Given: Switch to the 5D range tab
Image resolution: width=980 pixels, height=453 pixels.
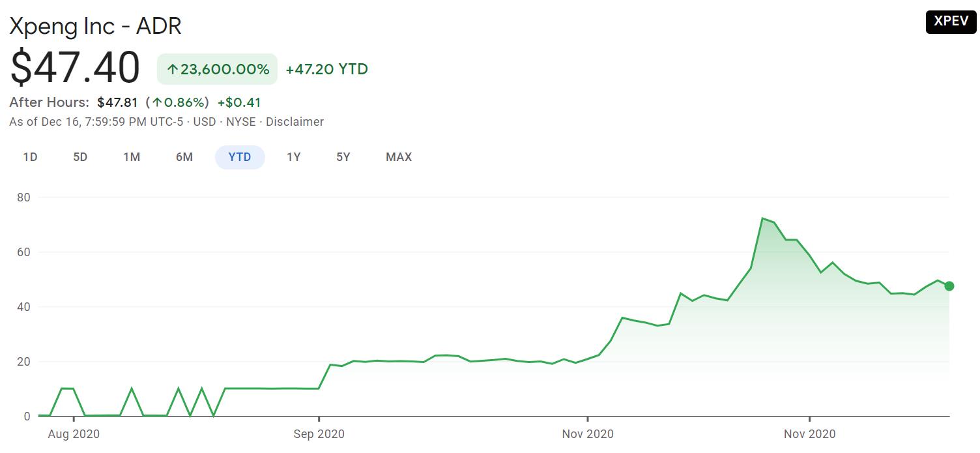Looking at the screenshot, I should [80, 157].
